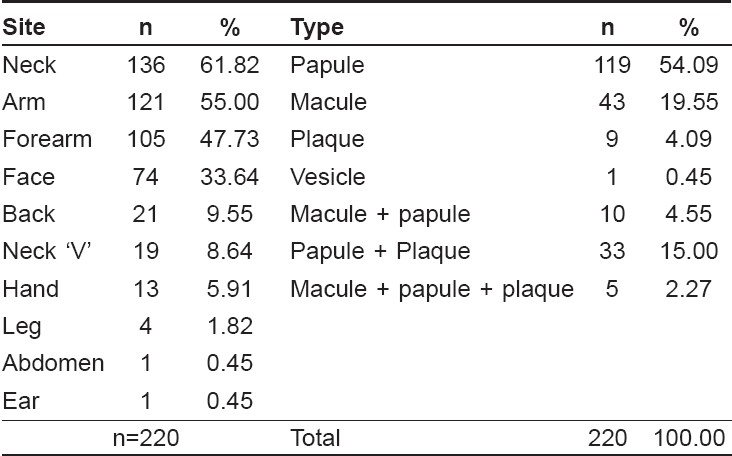This screenshot has height=456, width=732.
Task: Click the Neck 'V' row label
Action: [x=47, y=252]
